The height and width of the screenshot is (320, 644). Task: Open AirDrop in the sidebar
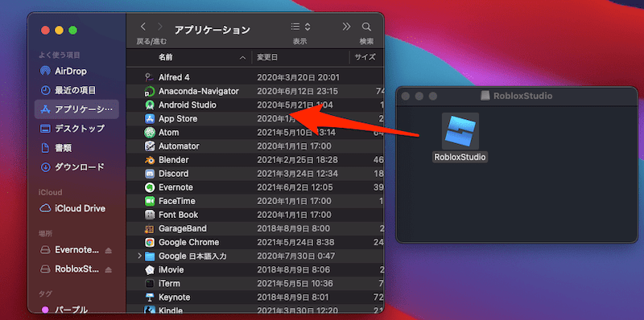tap(76, 71)
